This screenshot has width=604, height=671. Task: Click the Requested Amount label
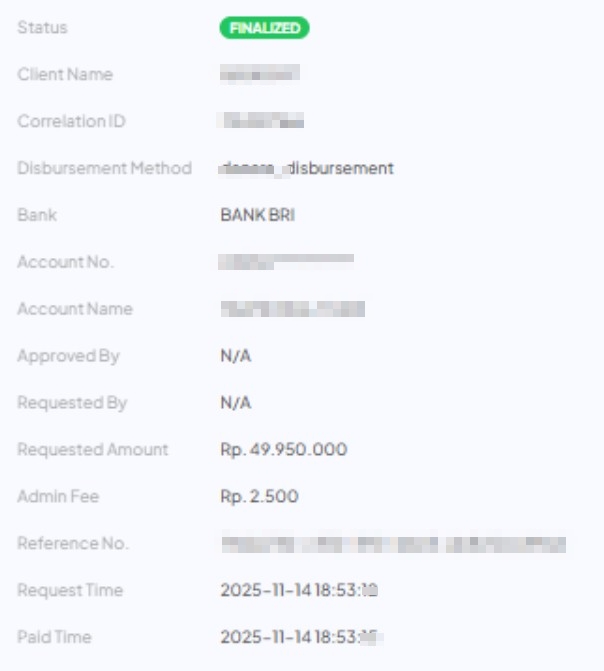(x=93, y=450)
